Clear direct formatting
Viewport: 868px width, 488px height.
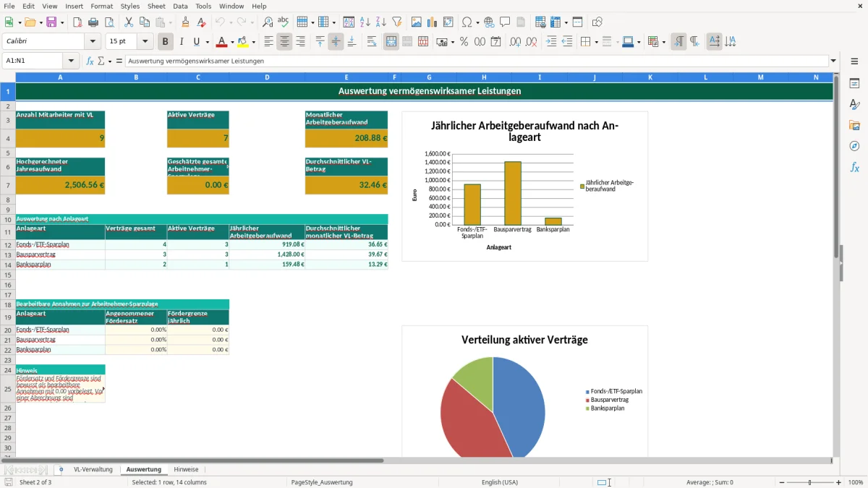201,22
